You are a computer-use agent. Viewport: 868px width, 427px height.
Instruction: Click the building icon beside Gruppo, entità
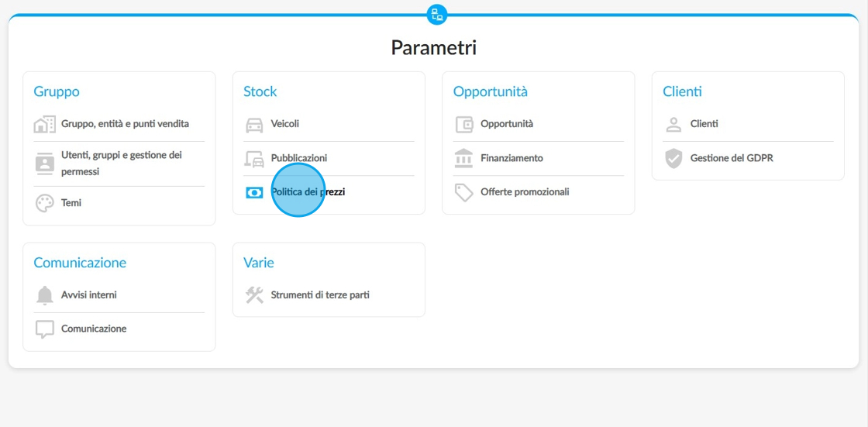tap(44, 124)
